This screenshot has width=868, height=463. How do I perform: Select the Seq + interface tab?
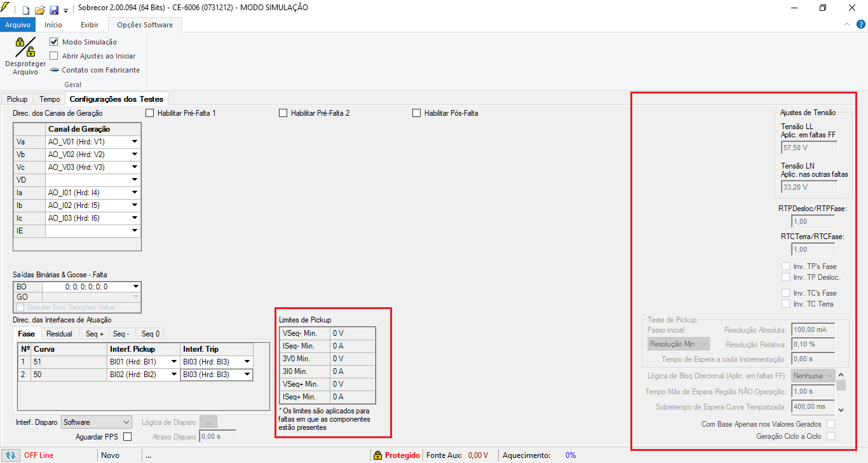pos(95,334)
